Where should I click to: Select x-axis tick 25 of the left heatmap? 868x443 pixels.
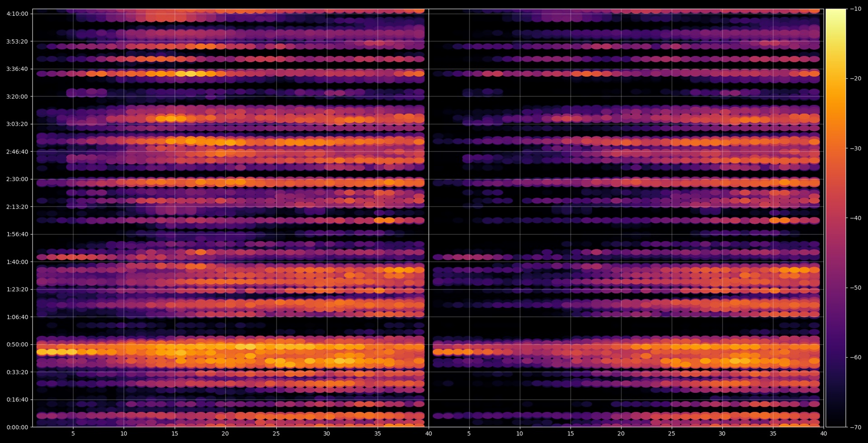[x=276, y=434]
